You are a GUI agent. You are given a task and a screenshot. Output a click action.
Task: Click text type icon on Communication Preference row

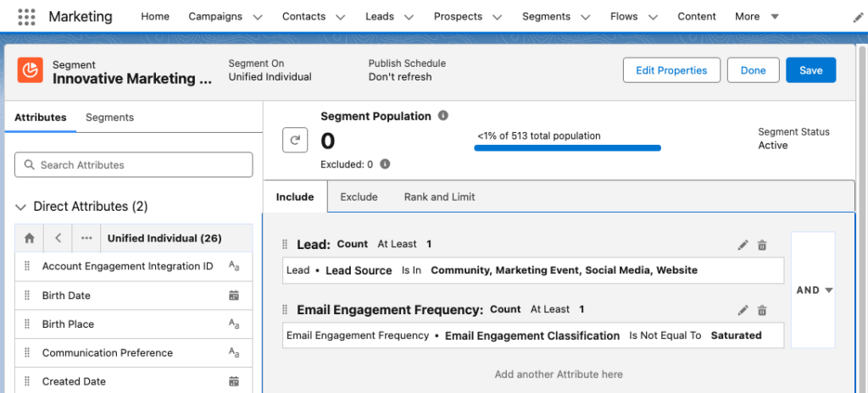click(x=234, y=352)
